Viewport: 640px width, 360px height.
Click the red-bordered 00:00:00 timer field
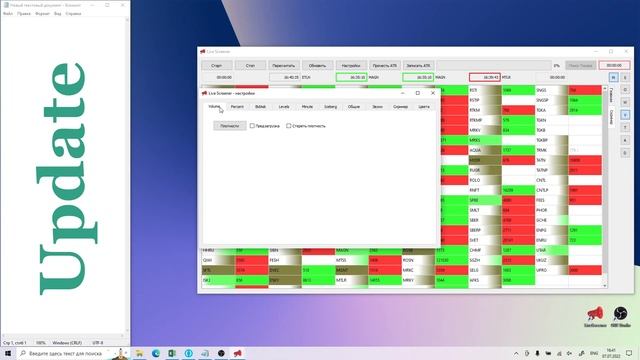pyautogui.click(x=614, y=65)
